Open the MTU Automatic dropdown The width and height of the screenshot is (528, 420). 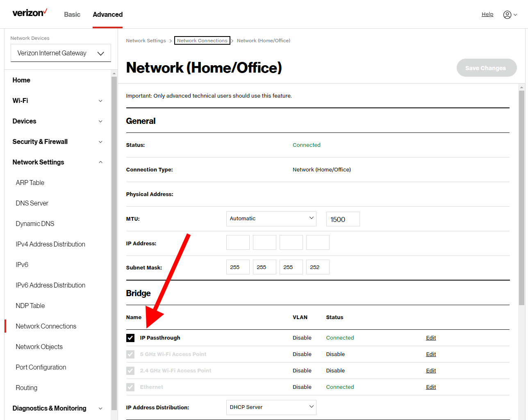[x=271, y=219]
